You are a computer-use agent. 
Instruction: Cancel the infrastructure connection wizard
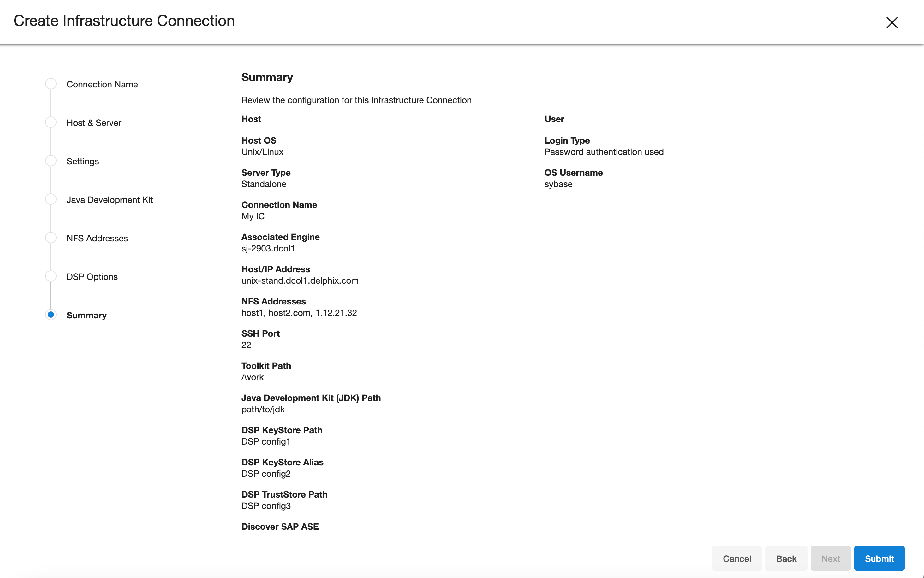click(x=736, y=558)
